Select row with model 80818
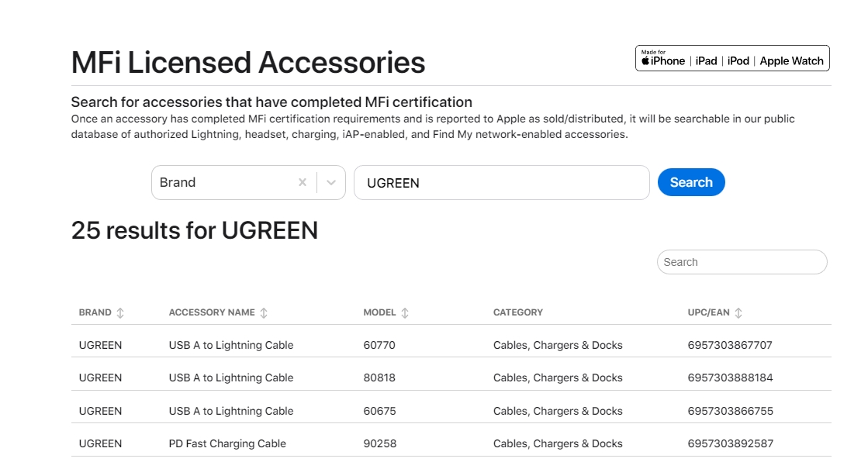The height and width of the screenshot is (462, 868). coord(379,378)
